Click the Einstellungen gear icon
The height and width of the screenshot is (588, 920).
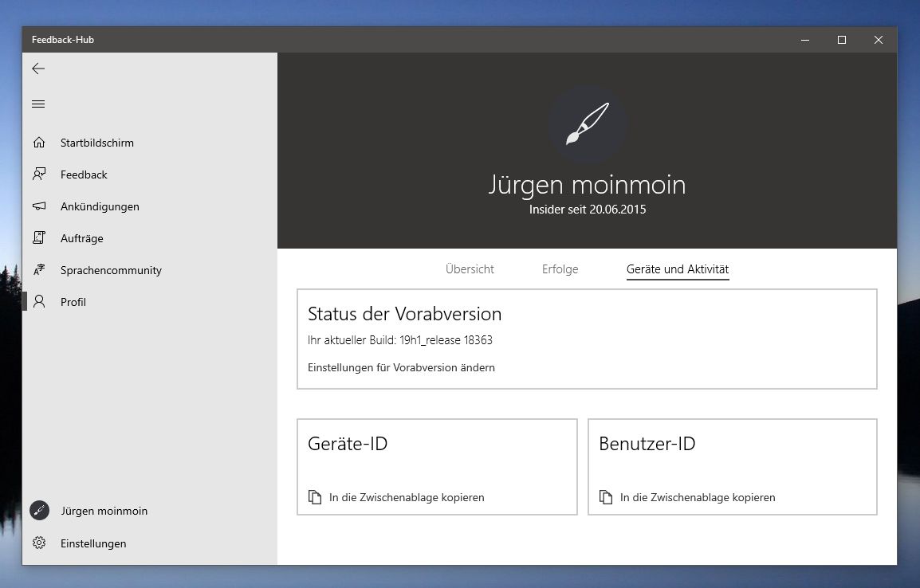39,543
